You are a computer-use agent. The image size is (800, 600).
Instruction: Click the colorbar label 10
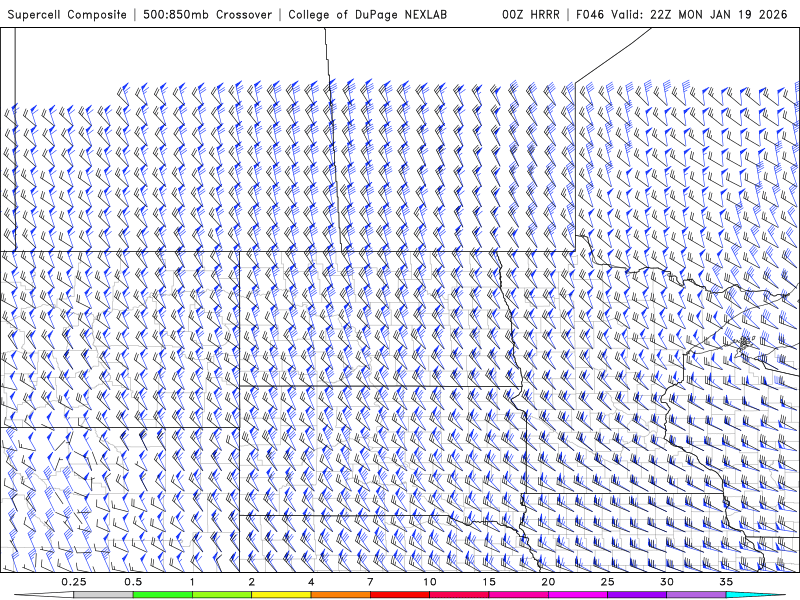[430, 582]
